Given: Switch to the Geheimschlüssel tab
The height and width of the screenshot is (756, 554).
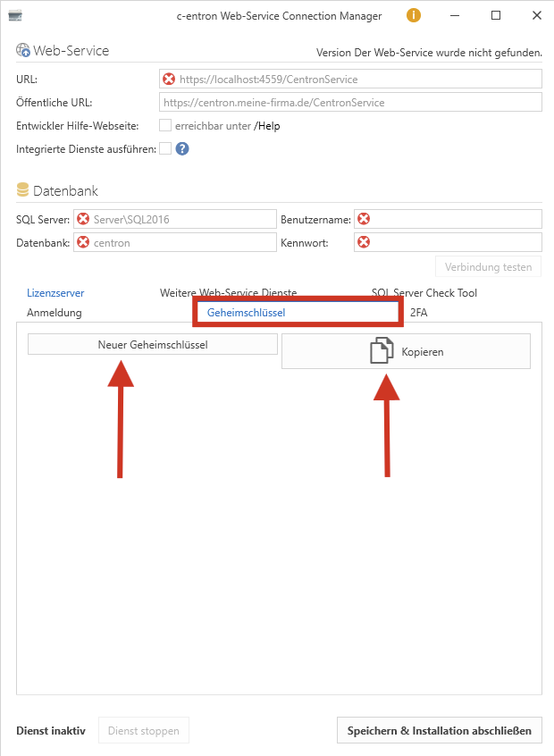Looking at the screenshot, I should click(x=246, y=313).
